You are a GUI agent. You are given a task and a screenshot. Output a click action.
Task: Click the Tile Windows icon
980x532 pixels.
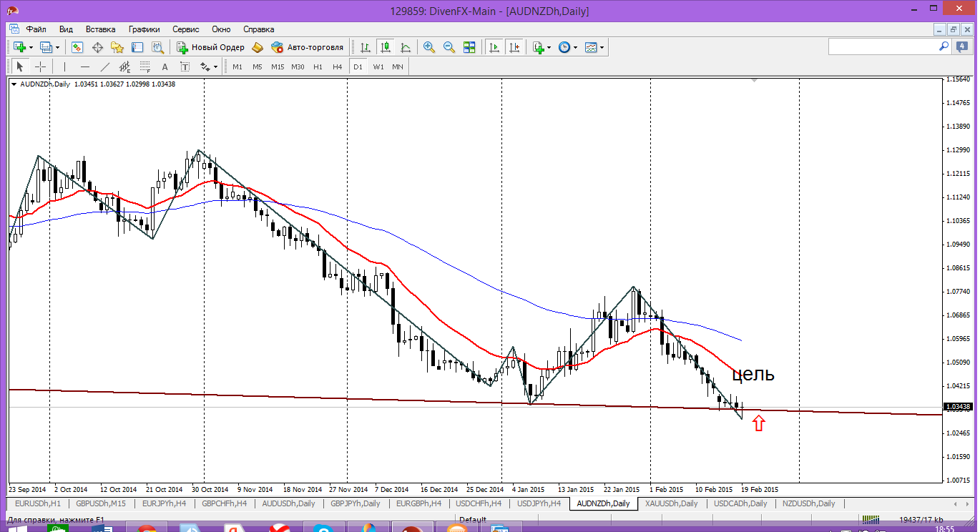pos(469,47)
